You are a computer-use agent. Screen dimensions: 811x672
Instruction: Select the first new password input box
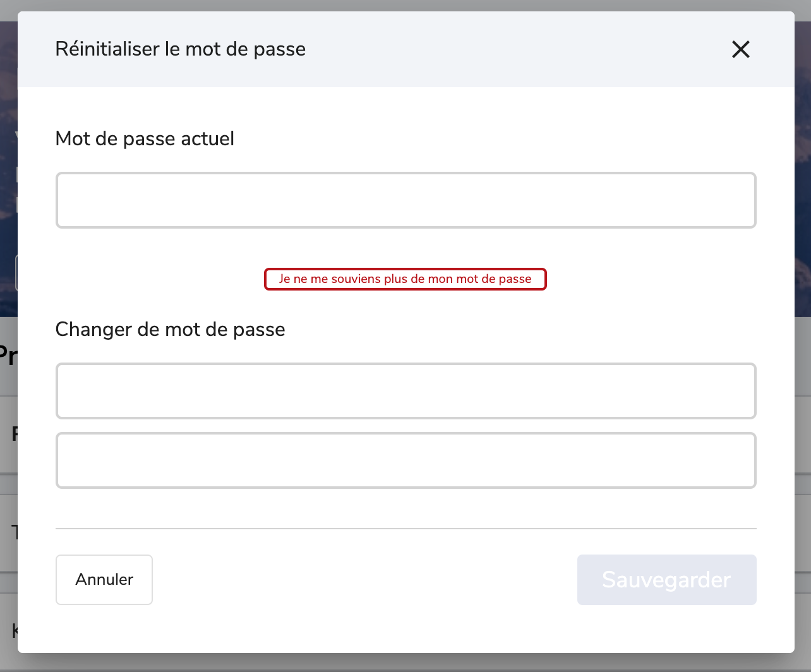click(x=406, y=391)
